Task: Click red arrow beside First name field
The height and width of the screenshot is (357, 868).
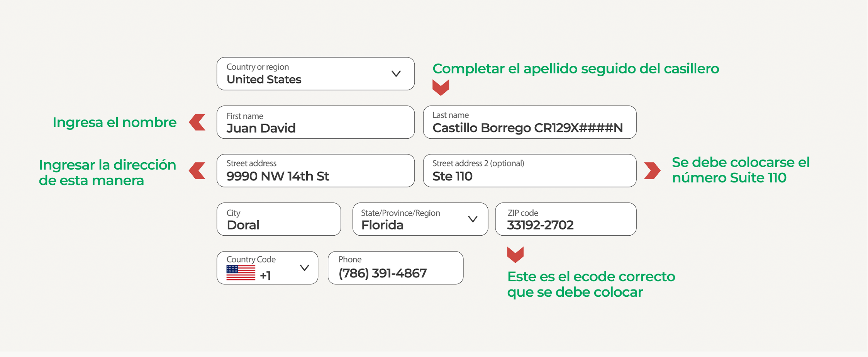Action: click(x=197, y=122)
